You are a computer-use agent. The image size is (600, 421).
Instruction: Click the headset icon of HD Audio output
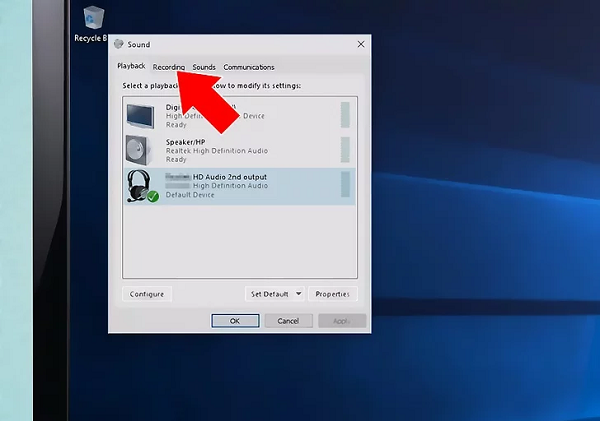140,186
